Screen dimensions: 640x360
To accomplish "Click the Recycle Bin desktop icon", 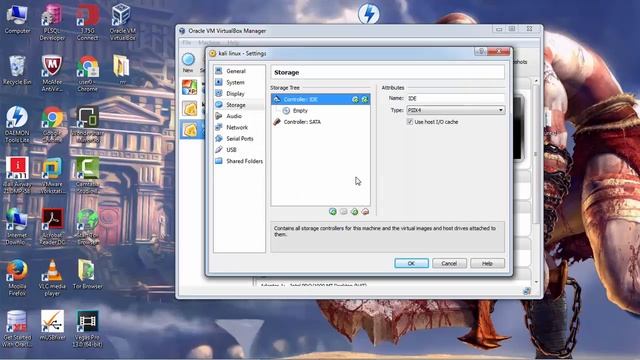I will (17, 71).
